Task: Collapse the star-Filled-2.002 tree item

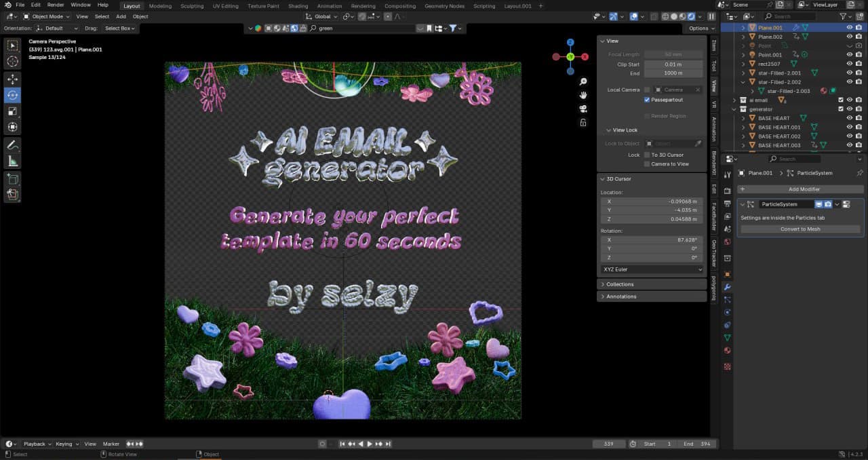Action: point(743,82)
